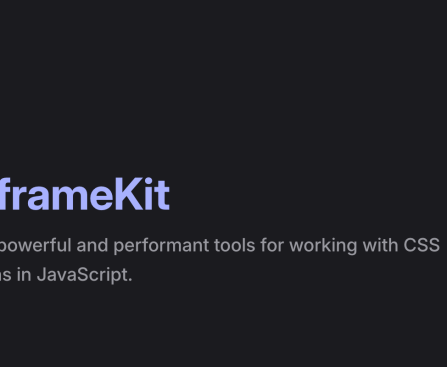Screen dimensions: 447x367
Task: Click the line ending 'in JavaScript.'
Action: pos(66,275)
